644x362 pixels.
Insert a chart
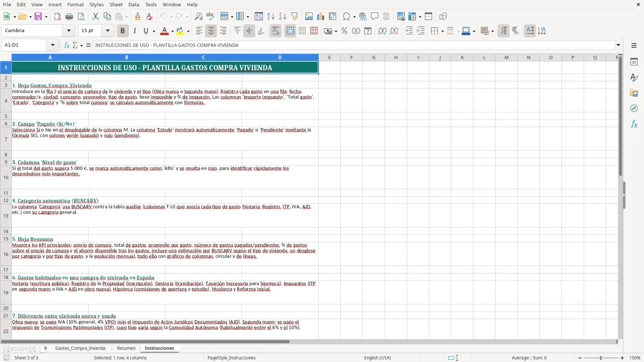(321, 17)
